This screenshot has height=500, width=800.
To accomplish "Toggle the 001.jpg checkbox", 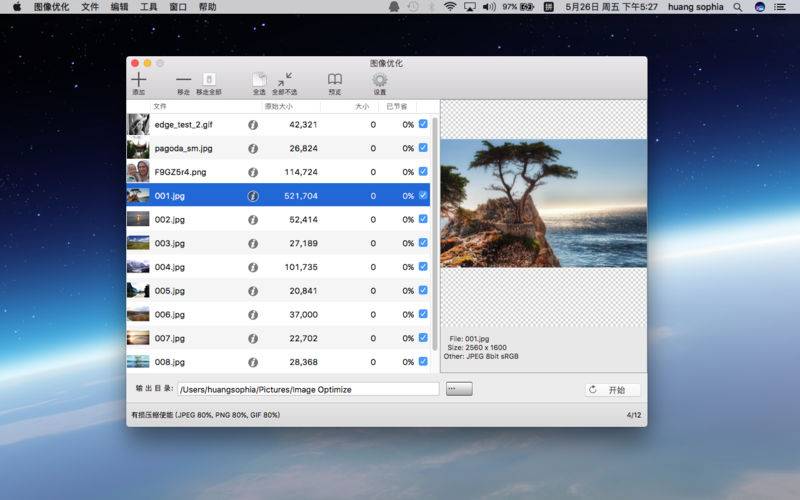I will point(423,195).
